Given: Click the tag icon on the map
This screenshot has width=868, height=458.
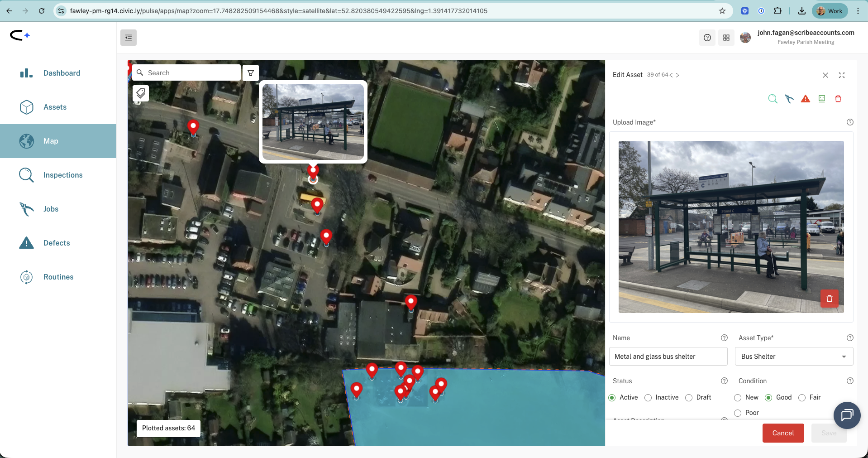Looking at the screenshot, I should pyautogui.click(x=140, y=93).
